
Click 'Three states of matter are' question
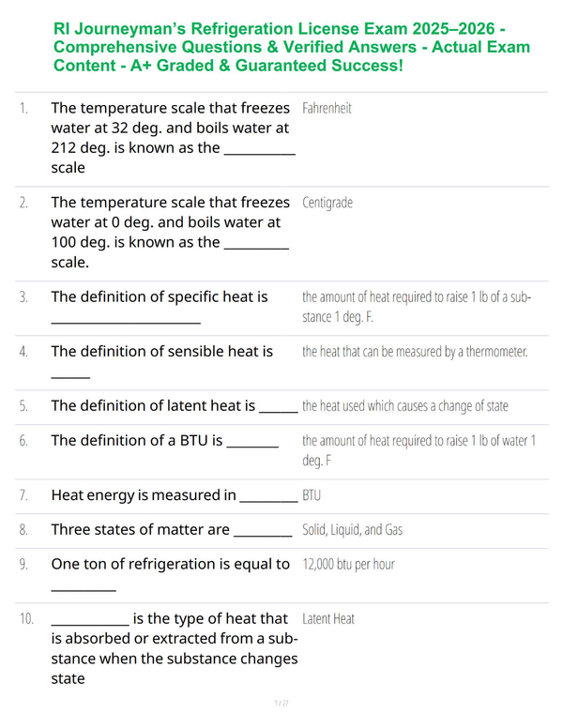click(172, 529)
